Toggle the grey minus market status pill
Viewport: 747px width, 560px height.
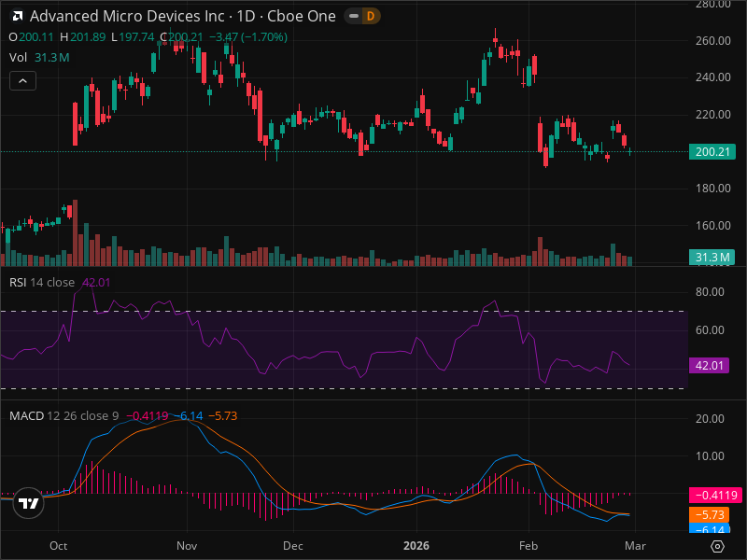354,16
